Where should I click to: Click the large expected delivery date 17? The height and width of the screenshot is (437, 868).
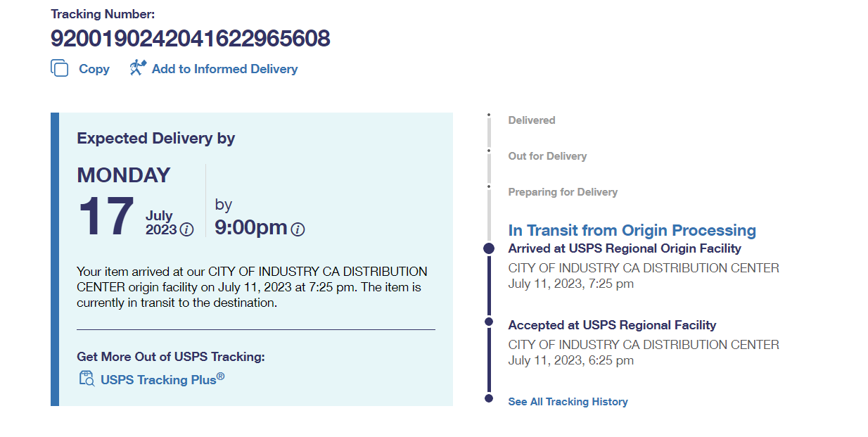(106, 216)
